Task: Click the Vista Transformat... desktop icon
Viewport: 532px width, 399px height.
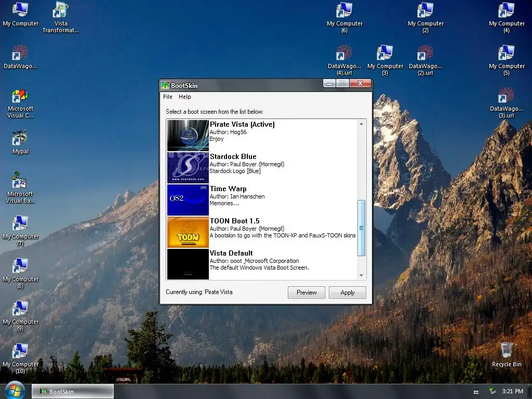Action: pyautogui.click(x=61, y=18)
